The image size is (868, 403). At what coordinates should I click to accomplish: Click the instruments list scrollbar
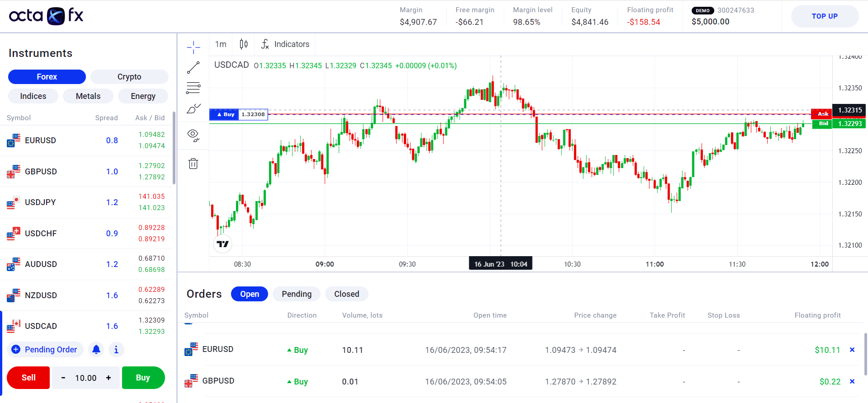(x=174, y=148)
